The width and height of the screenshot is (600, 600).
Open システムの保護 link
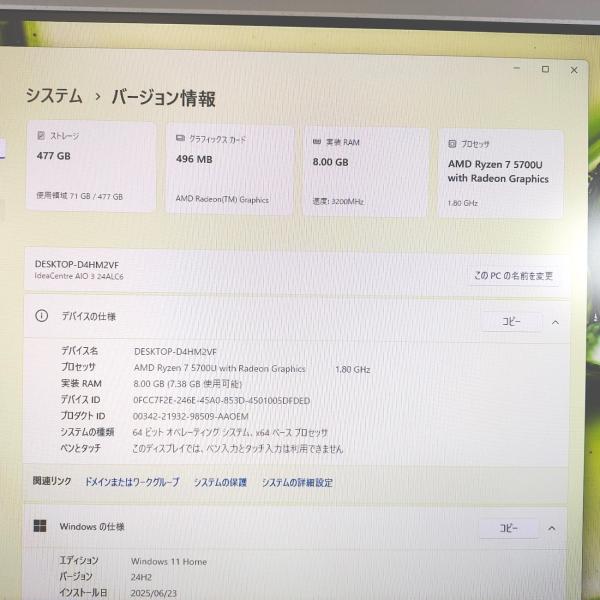tap(220, 483)
